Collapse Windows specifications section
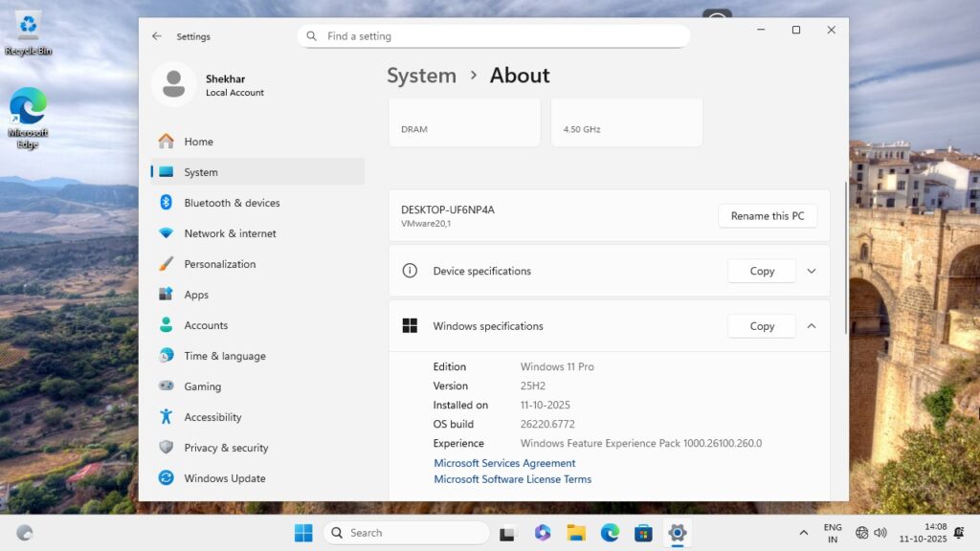Viewport: 980px width, 551px height. [812, 326]
